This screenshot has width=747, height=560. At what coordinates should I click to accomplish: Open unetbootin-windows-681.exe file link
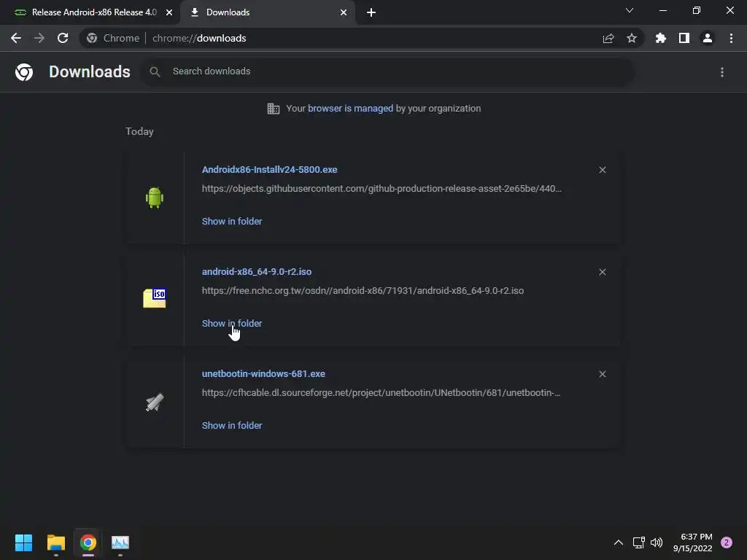point(263,374)
